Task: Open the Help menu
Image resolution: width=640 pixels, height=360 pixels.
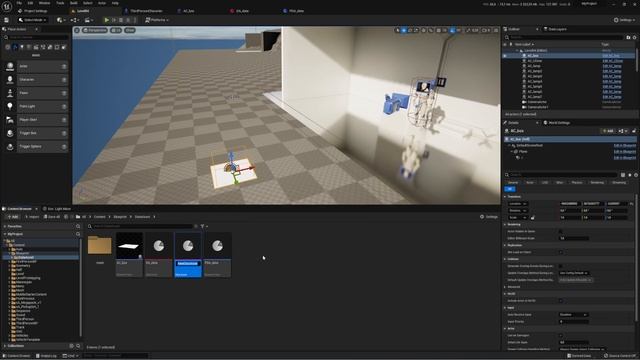Action: coord(115,3)
